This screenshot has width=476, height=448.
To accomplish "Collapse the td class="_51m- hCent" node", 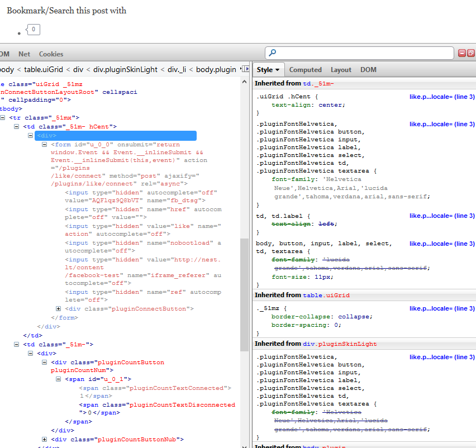I will click(x=16, y=127).
